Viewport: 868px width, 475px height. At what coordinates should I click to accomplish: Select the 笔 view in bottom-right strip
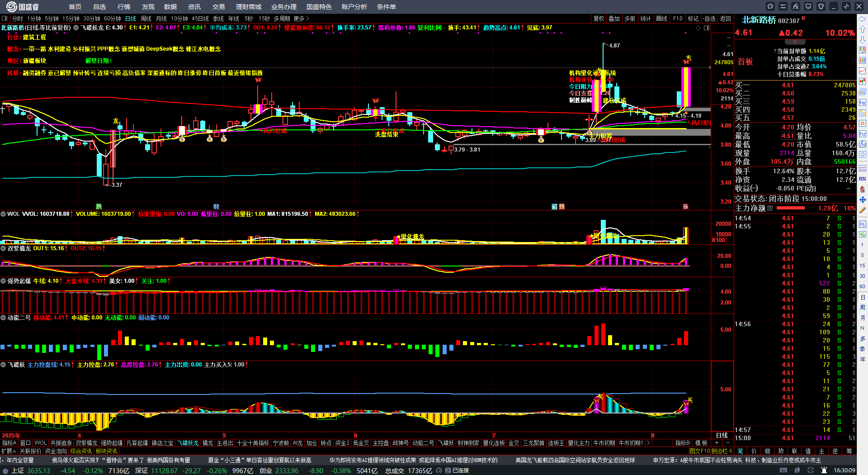(741, 451)
